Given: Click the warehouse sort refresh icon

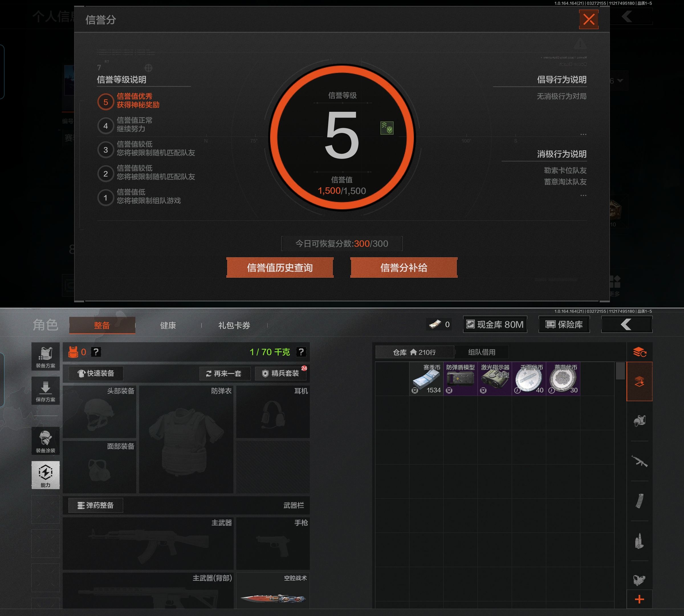Looking at the screenshot, I should pyautogui.click(x=639, y=352).
